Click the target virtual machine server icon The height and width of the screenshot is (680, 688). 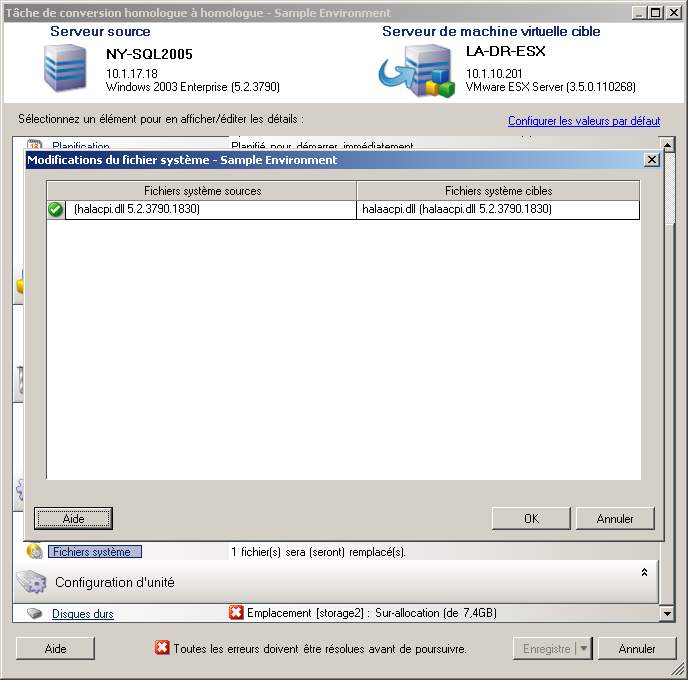click(417, 70)
